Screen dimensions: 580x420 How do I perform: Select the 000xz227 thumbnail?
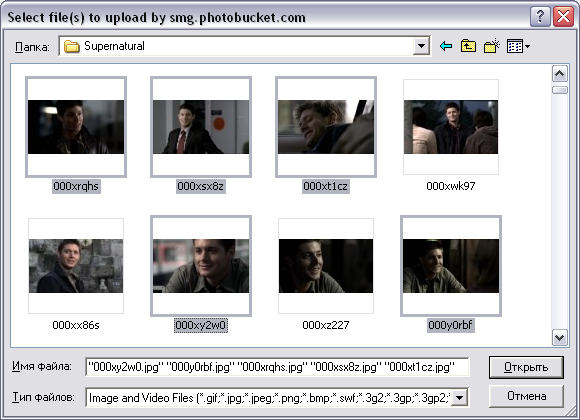pyautogui.click(x=326, y=266)
